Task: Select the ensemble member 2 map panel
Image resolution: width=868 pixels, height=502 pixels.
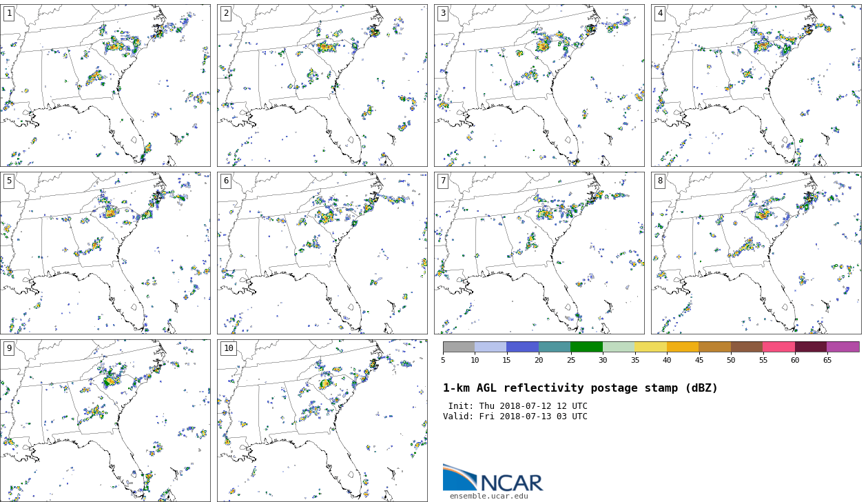Action: click(322, 85)
